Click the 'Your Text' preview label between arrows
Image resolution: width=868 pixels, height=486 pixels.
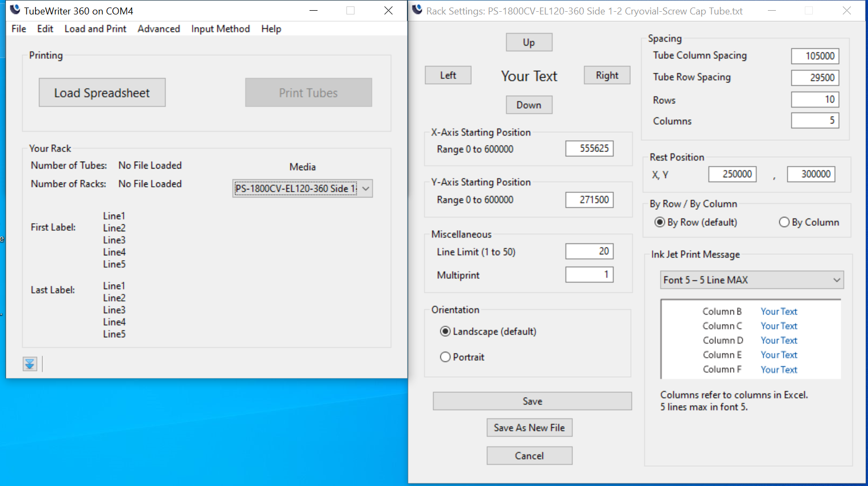[529, 76]
